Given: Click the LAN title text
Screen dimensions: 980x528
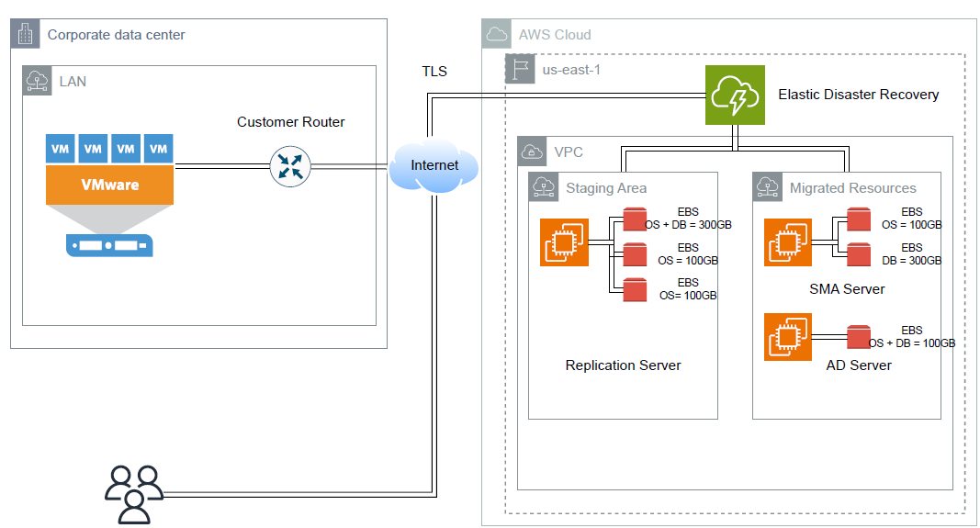Looking at the screenshot, I should tap(73, 82).
